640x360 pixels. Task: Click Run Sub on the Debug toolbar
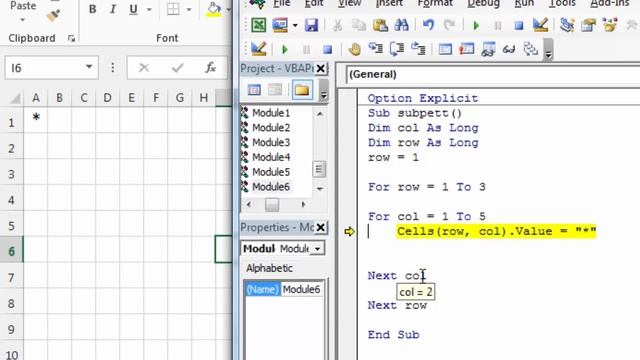(285, 49)
